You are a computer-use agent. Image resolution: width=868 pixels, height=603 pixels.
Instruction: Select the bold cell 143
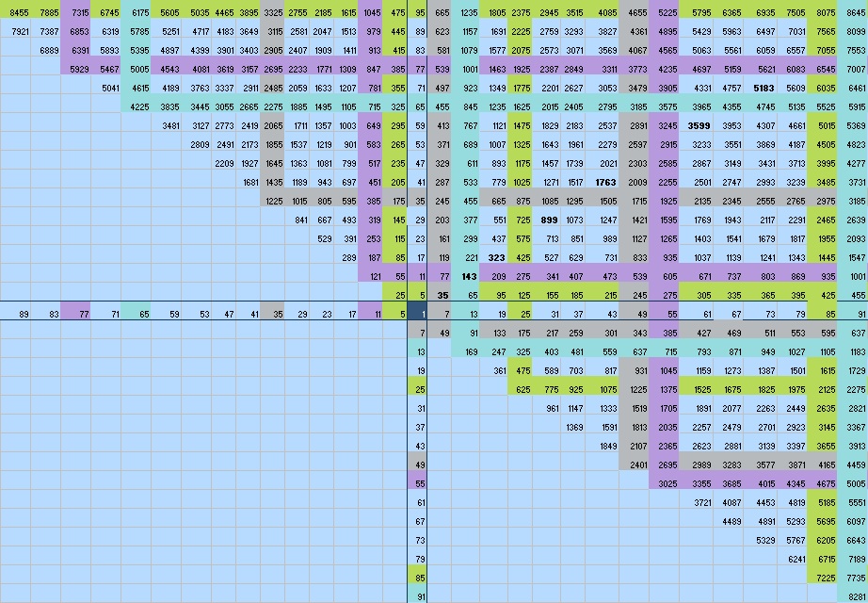tap(468, 277)
